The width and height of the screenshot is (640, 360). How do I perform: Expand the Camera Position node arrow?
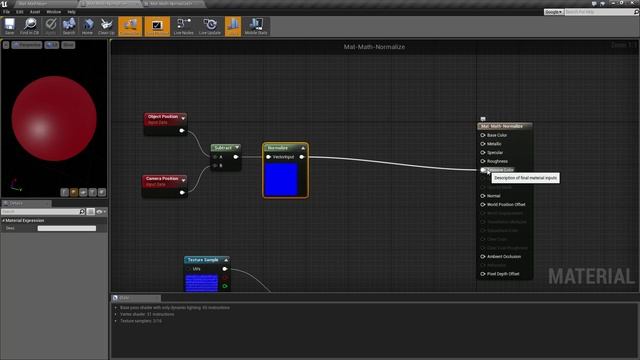click(x=183, y=180)
